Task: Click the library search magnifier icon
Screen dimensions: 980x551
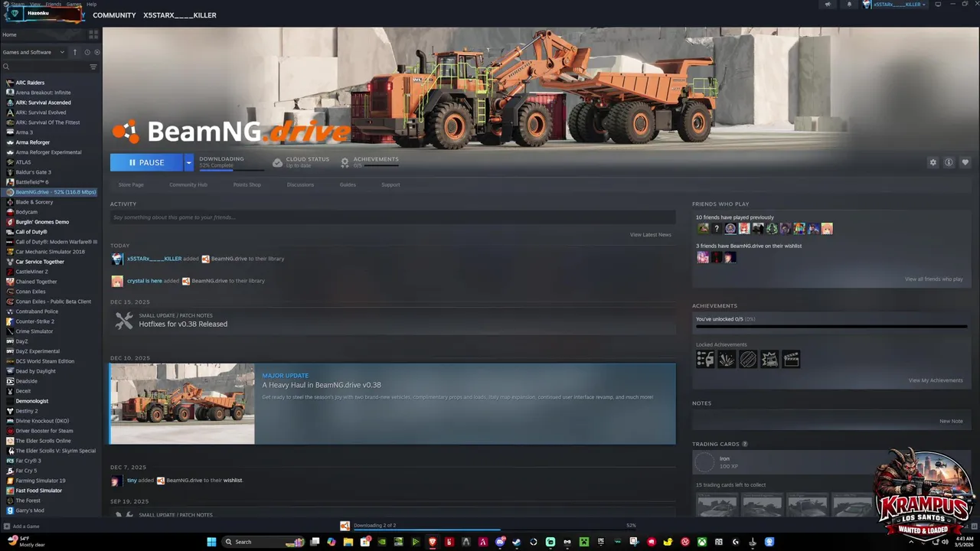Action: [x=6, y=67]
